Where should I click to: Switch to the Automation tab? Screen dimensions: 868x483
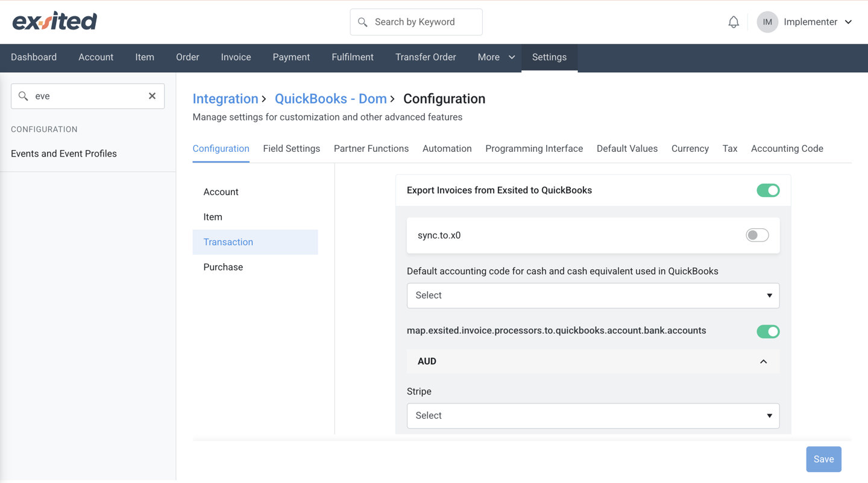pos(447,149)
